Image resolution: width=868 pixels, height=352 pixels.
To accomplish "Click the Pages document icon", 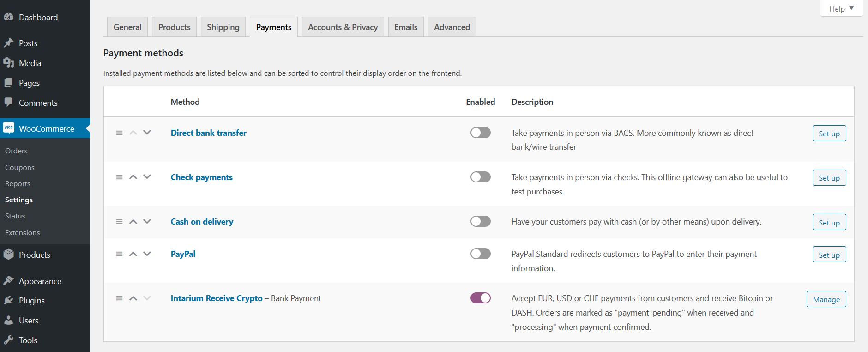I will coord(8,83).
